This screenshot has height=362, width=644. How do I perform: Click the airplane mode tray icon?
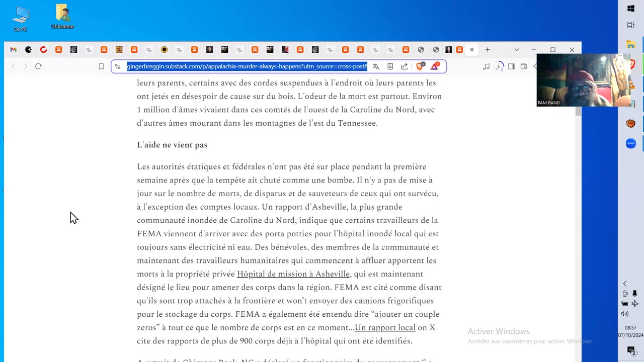click(635, 304)
